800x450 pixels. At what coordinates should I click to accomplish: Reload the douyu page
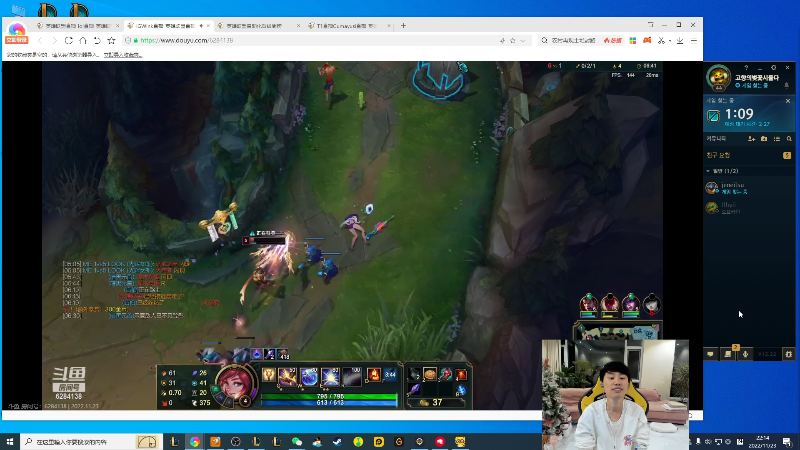[x=68, y=40]
